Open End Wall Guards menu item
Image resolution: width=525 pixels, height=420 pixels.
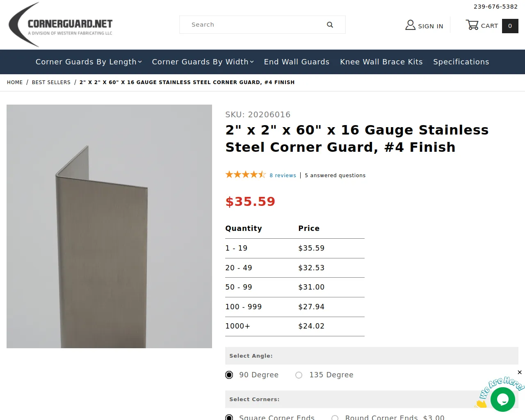coord(297,62)
